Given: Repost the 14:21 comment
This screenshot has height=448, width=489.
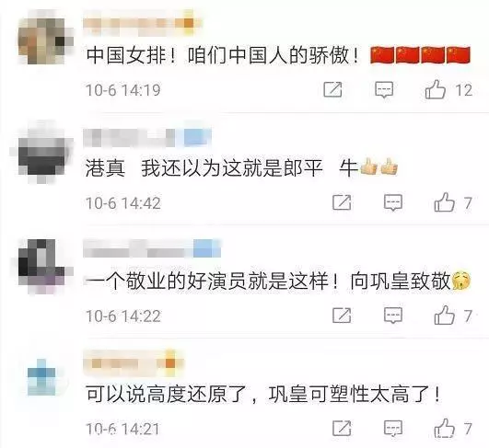Looking at the screenshot, I should [342, 429].
